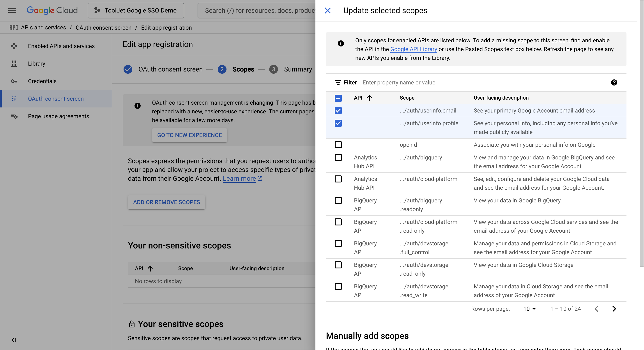Image resolution: width=644 pixels, height=350 pixels.
Task: Check the BigQuery devstorage.read_write scope
Action: pos(338,286)
